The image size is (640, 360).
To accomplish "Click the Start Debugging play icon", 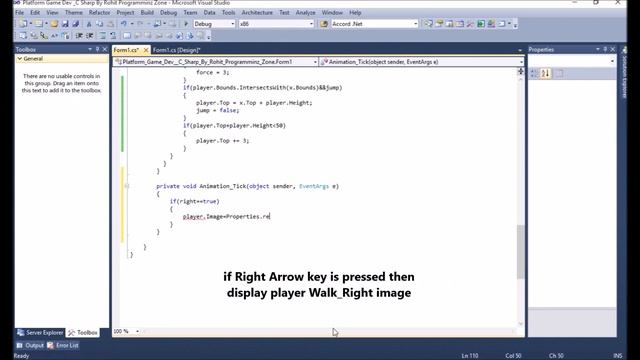I will (186, 24).
